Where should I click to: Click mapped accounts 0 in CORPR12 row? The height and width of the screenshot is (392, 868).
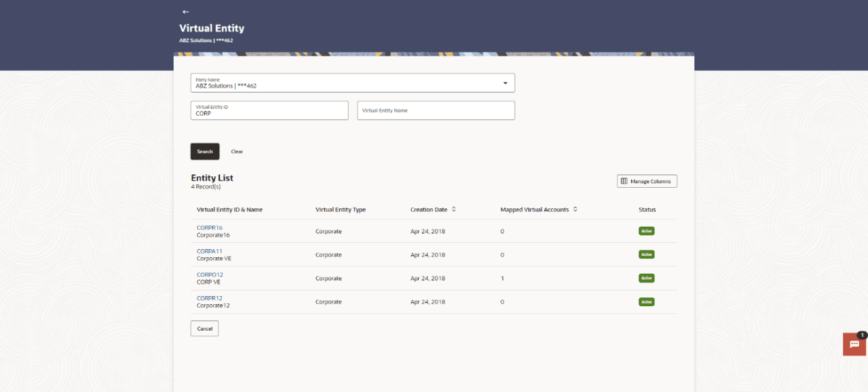[x=502, y=301]
